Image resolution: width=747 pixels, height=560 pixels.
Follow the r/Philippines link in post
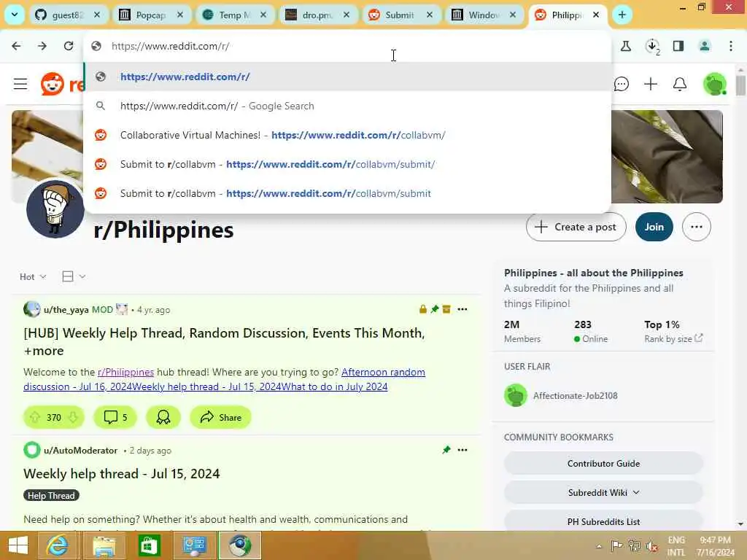point(125,372)
